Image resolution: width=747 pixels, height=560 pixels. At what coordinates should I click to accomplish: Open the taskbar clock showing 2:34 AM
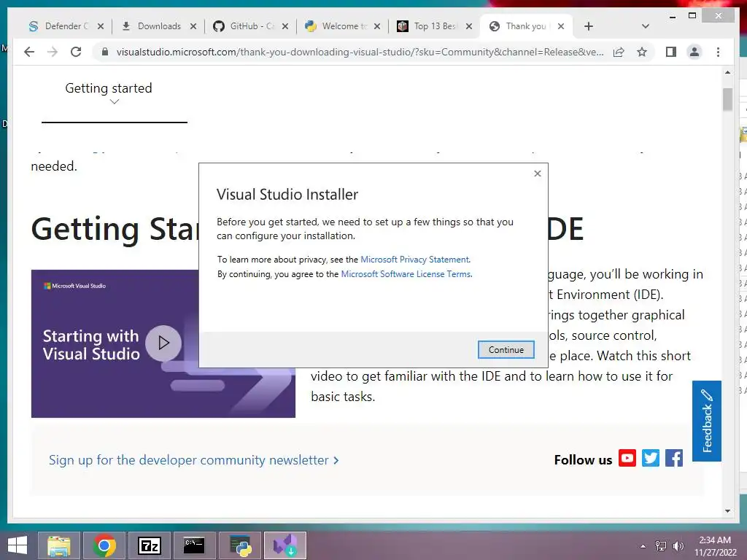click(x=715, y=546)
